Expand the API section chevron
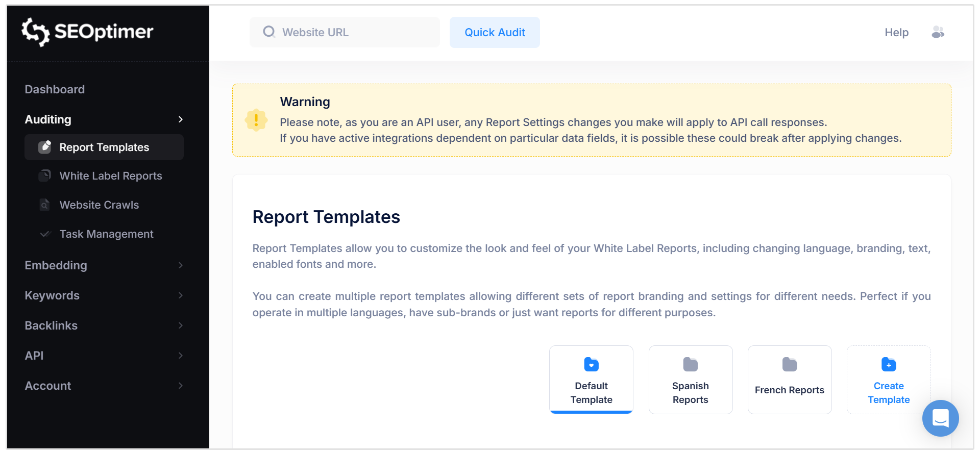This screenshot has height=454, width=980. pos(180,356)
